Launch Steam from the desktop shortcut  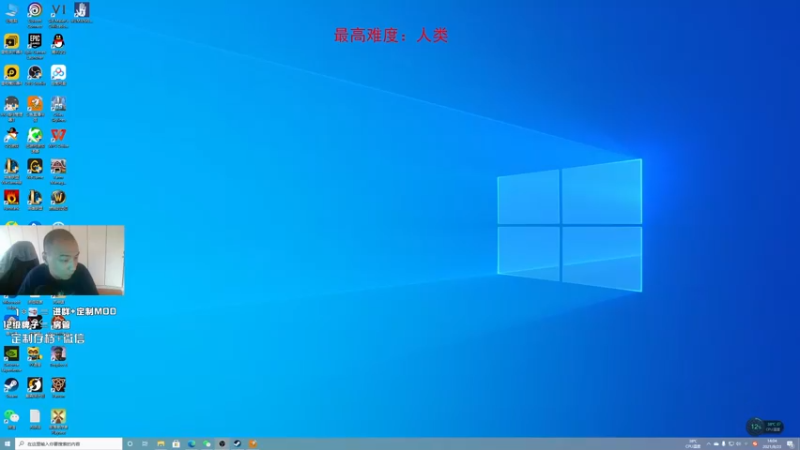click(11, 386)
